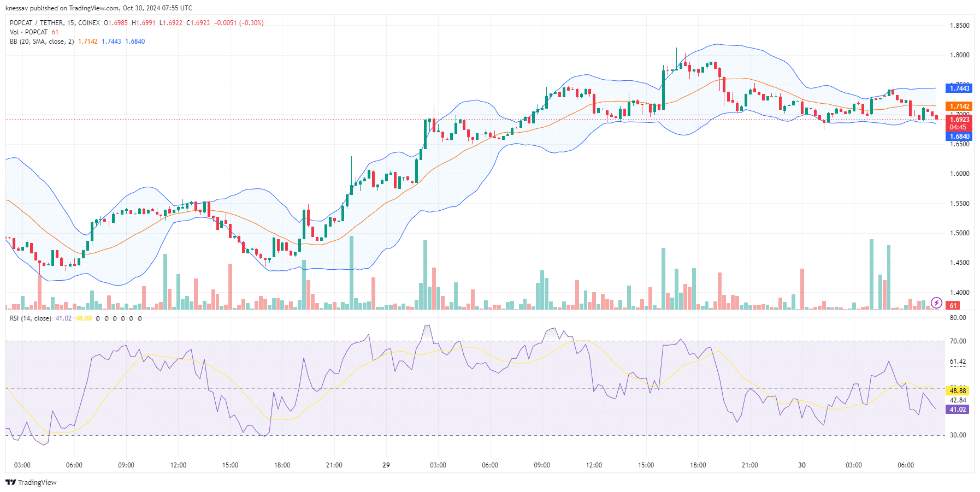Click the red 1.6923 last price tag
This screenshot has height=492, width=980.
tap(959, 120)
